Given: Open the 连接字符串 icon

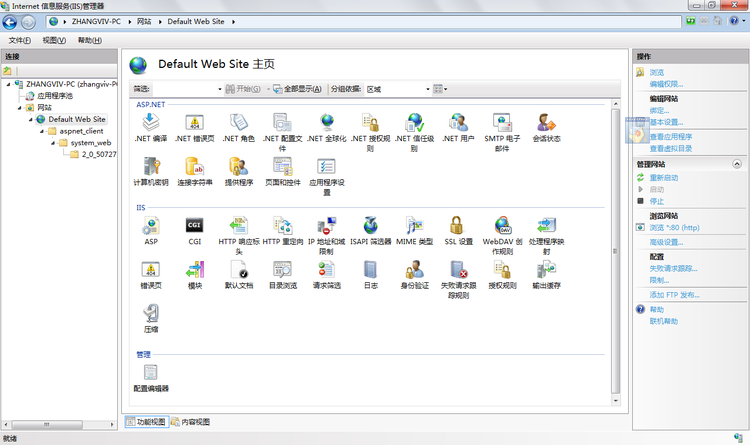Looking at the screenshot, I should pyautogui.click(x=195, y=167).
